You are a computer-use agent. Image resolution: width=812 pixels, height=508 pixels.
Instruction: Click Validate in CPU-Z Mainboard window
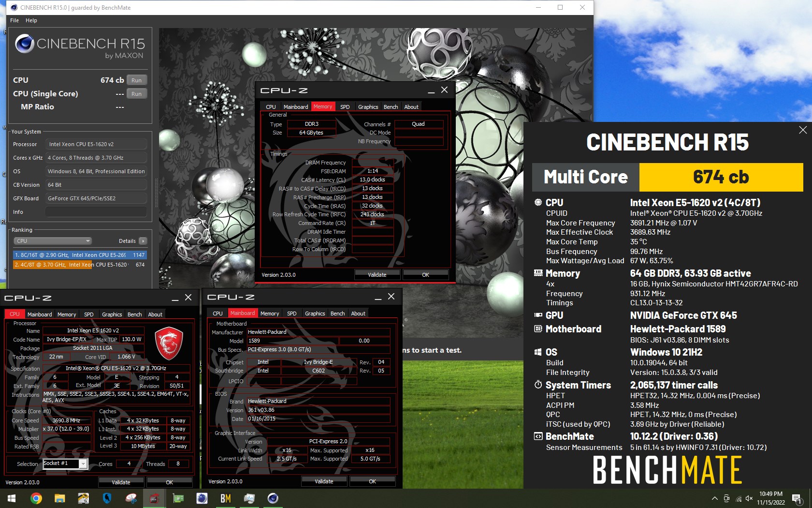pyautogui.click(x=324, y=481)
